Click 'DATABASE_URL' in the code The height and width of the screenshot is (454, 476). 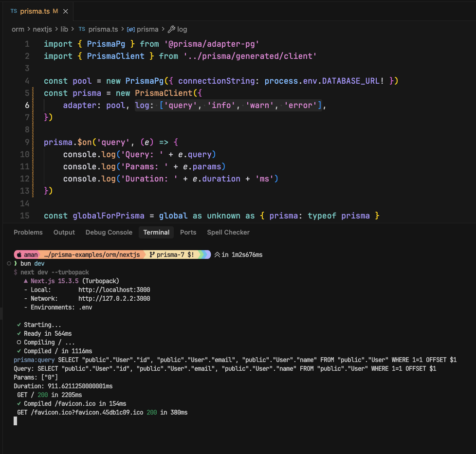[350, 81]
